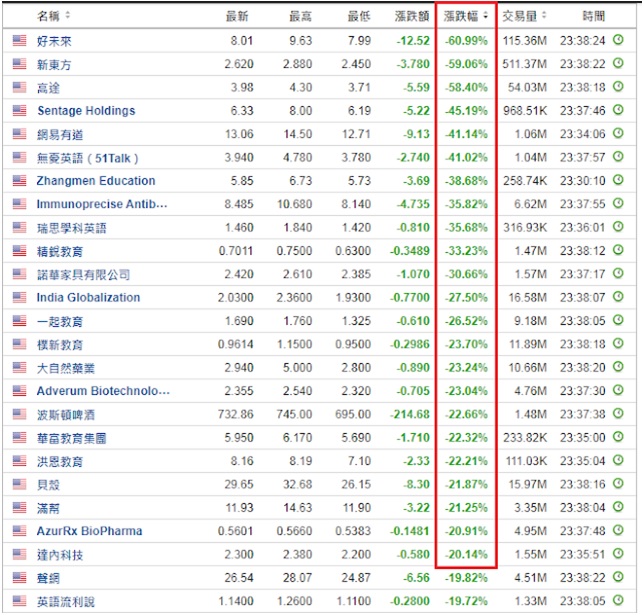Open the 波斯頓啤酒 stock link
This screenshot has height=615, width=644.
click(66, 415)
